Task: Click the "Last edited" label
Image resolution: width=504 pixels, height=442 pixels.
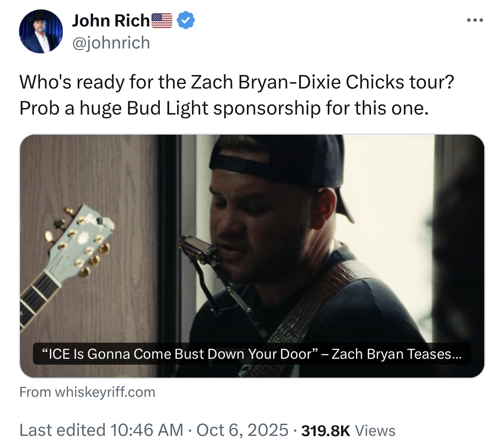Action: 62,430
